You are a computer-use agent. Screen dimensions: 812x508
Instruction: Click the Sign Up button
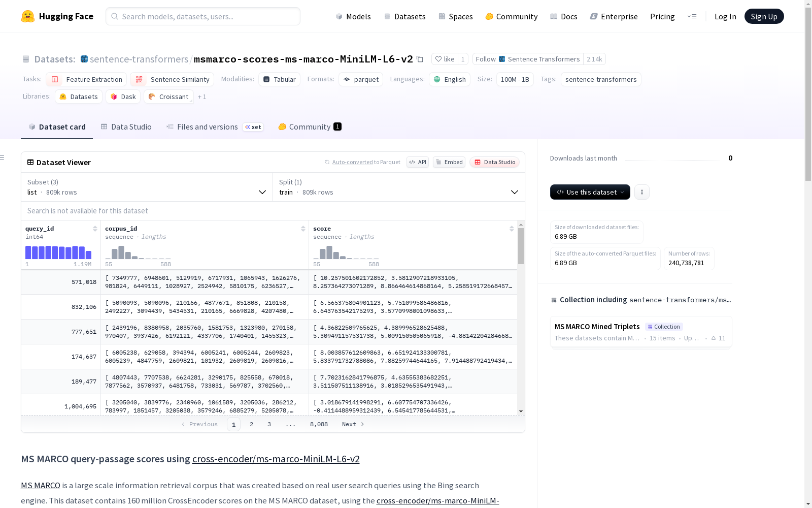[x=764, y=16]
